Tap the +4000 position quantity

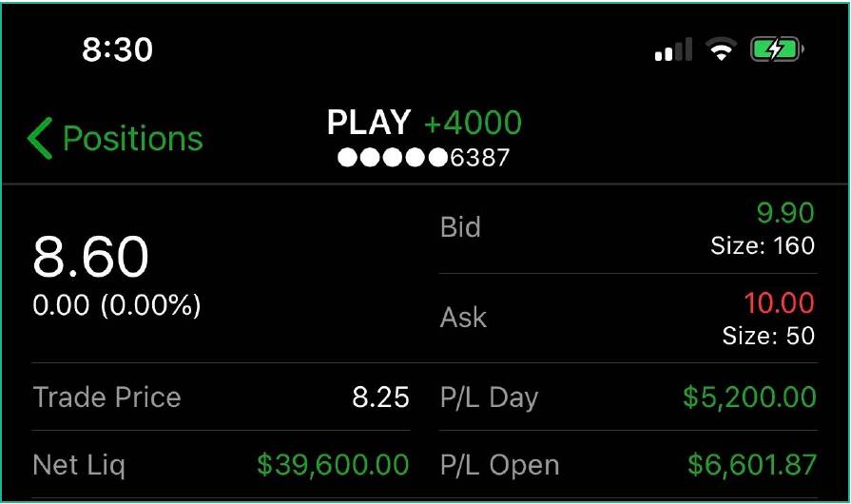[473, 123]
